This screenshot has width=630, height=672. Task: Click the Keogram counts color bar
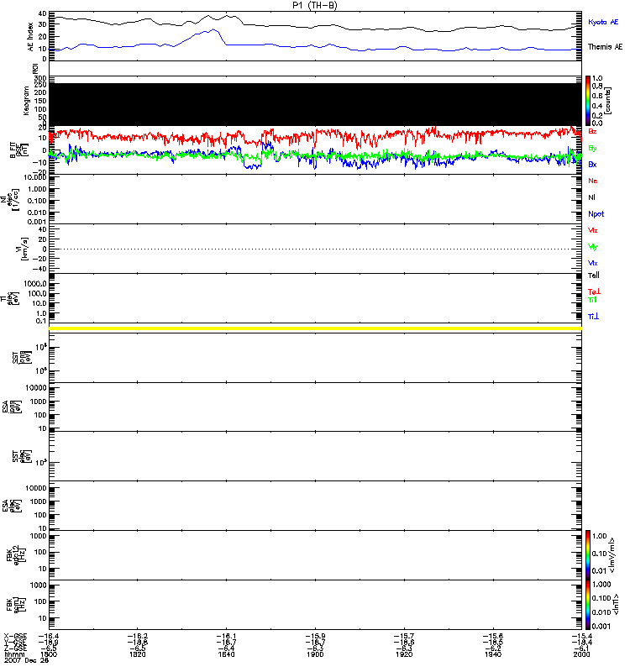coord(588,101)
